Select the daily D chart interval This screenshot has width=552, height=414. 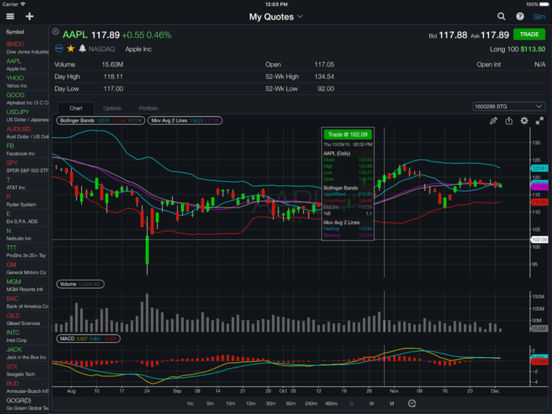[x=351, y=403]
